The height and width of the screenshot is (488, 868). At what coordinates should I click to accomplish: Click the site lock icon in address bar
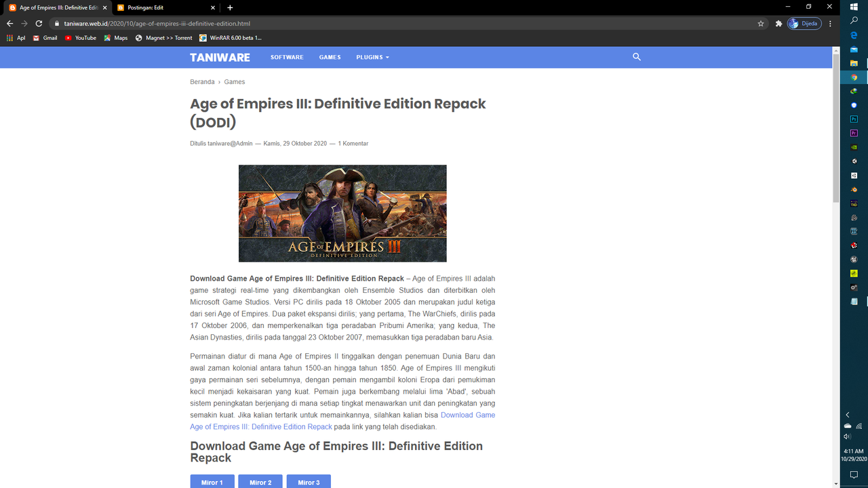[58, 24]
